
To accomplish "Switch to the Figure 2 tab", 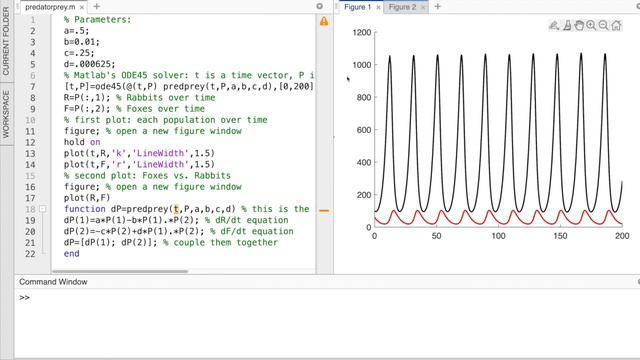I will pyautogui.click(x=402, y=7).
